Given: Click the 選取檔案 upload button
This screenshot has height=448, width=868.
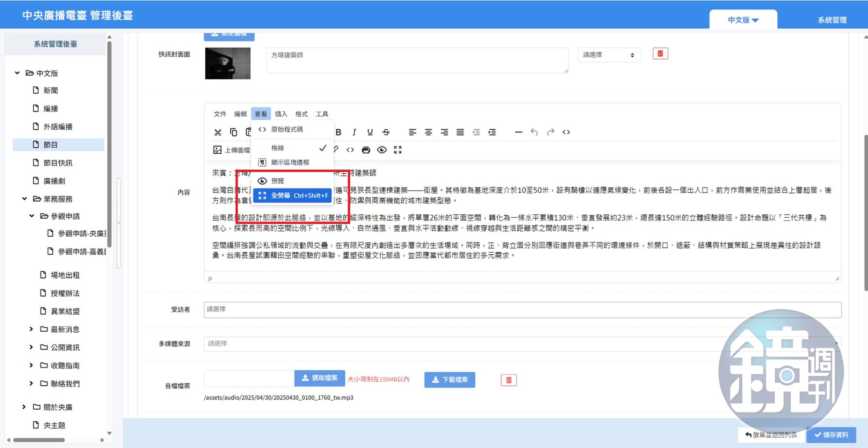Looking at the screenshot, I should point(320,378).
